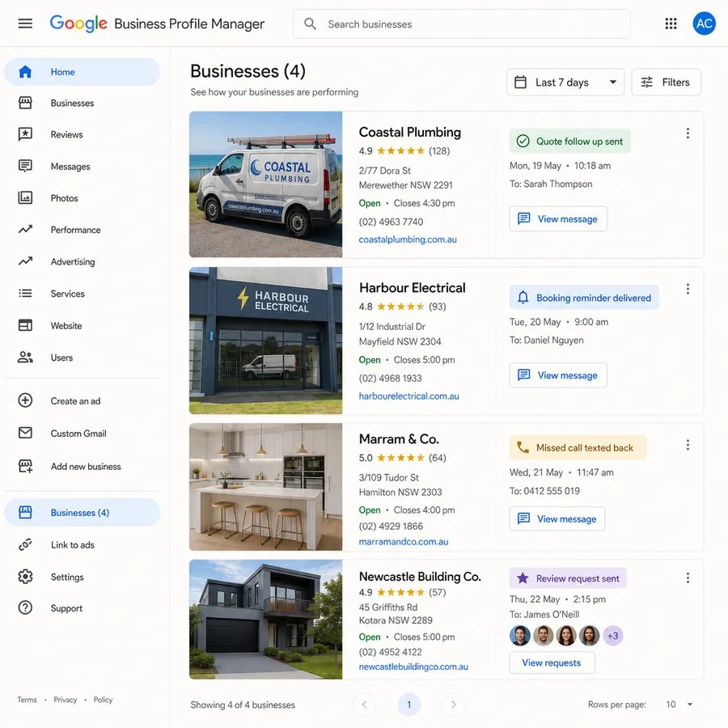
Task: Click the Harbour Electrical business name
Action: (x=413, y=288)
